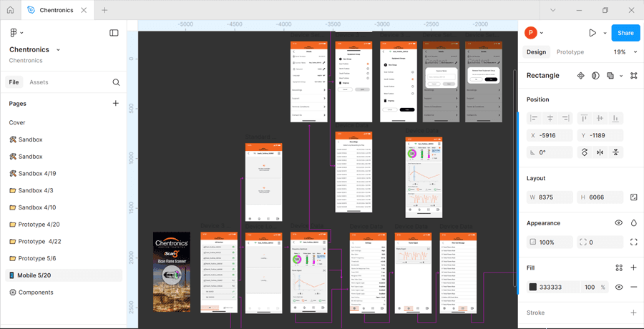Click the flip horizontal icon
Viewport: 644px width, 329px height.
tap(600, 152)
